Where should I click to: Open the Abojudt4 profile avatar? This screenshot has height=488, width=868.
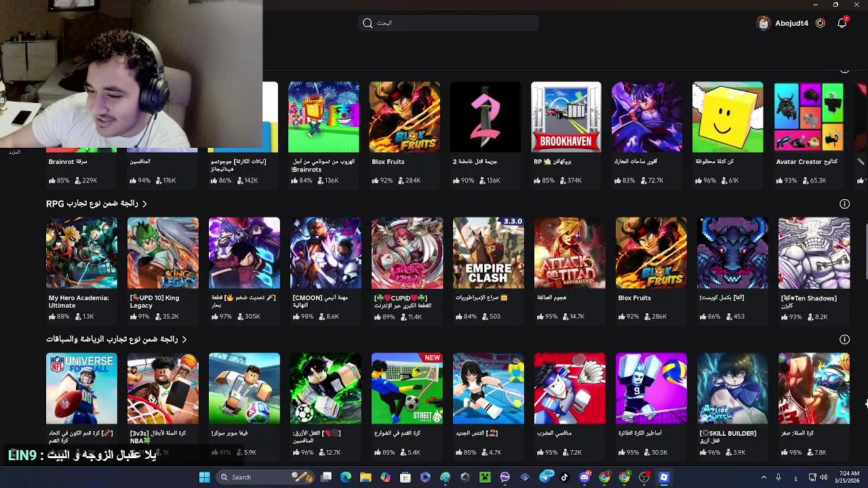coord(764,23)
